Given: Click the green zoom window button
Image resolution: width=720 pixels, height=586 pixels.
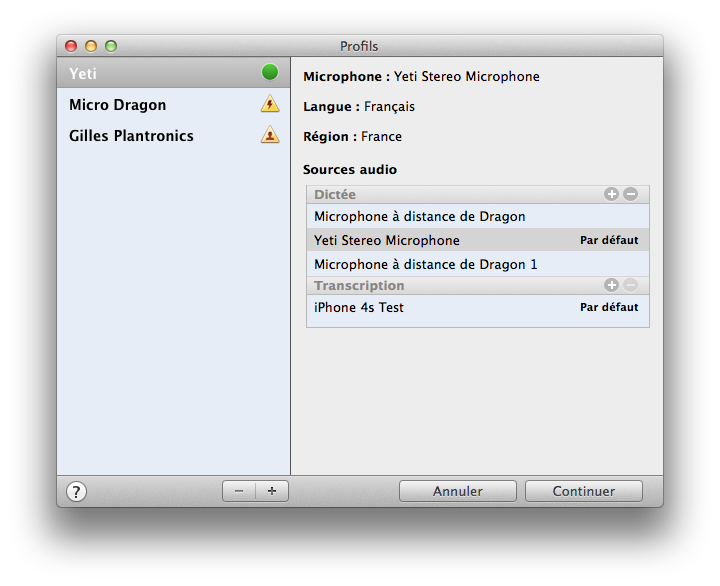Looking at the screenshot, I should (x=111, y=46).
